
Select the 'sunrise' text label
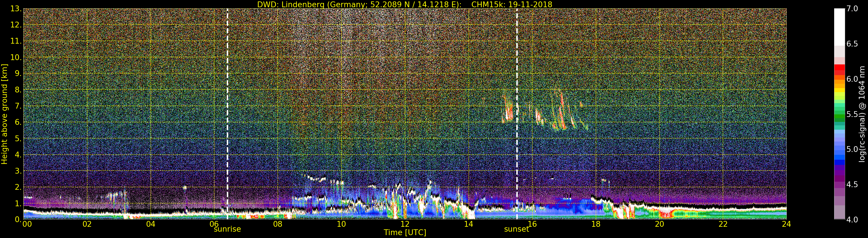(227, 229)
